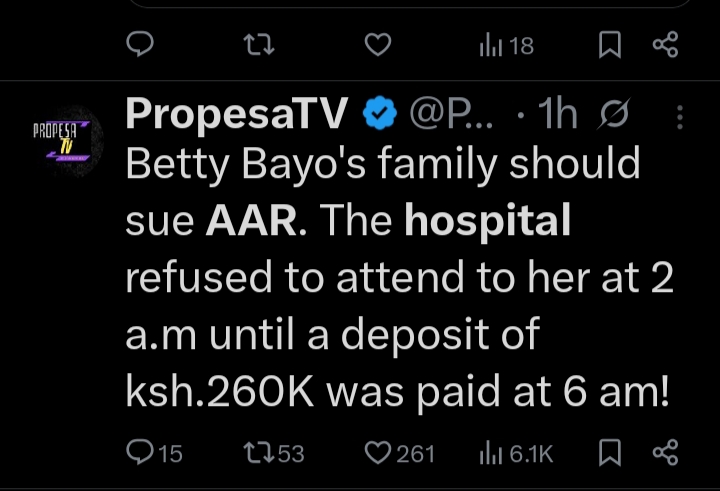This screenshot has height=491, width=720.
Task: Reply to the tweet above PropesaTV's
Action: tap(141, 45)
